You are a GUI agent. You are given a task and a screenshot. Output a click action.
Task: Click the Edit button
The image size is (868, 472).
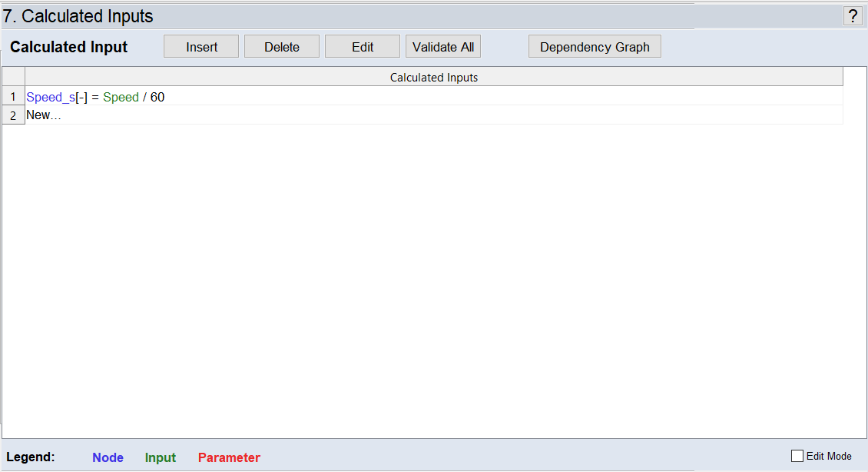coord(363,47)
